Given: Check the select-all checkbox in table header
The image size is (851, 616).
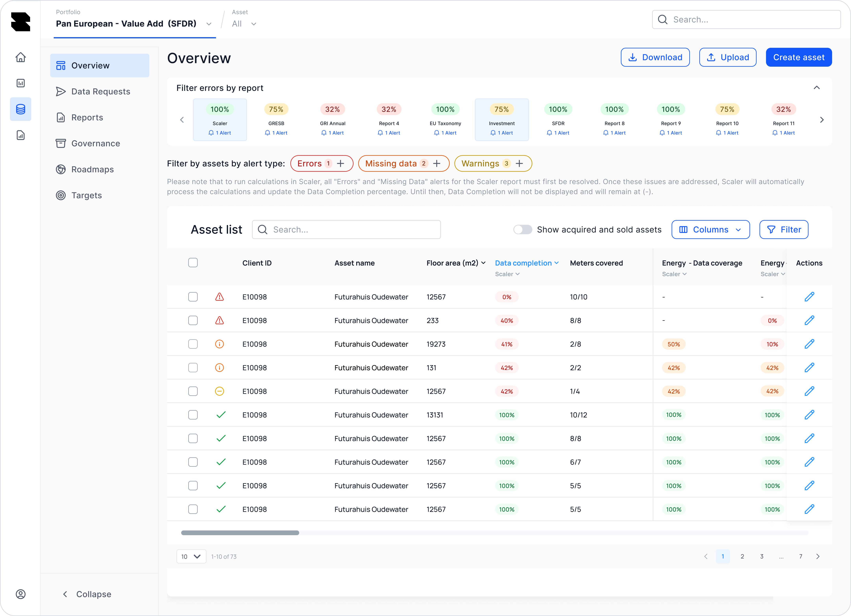Looking at the screenshot, I should (x=193, y=263).
